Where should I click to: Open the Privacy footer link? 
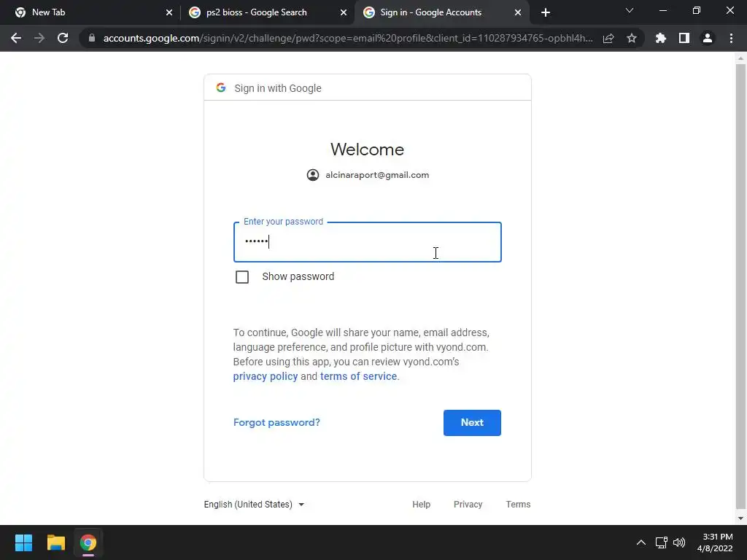tap(468, 505)
